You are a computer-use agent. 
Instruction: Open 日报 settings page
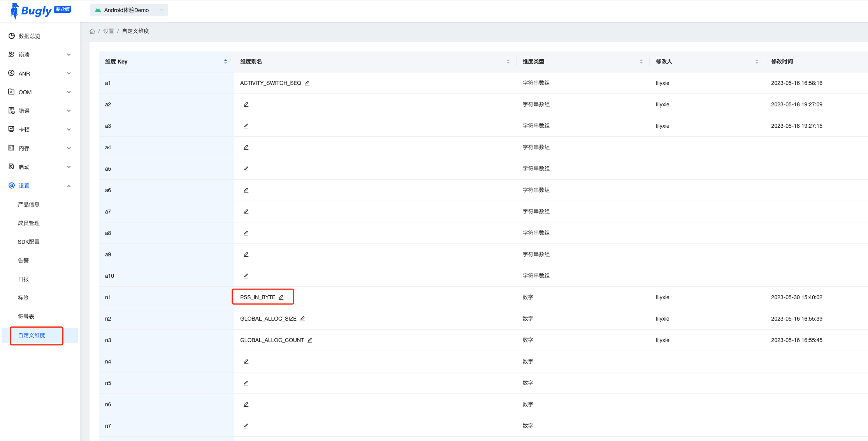pos(23,279)
